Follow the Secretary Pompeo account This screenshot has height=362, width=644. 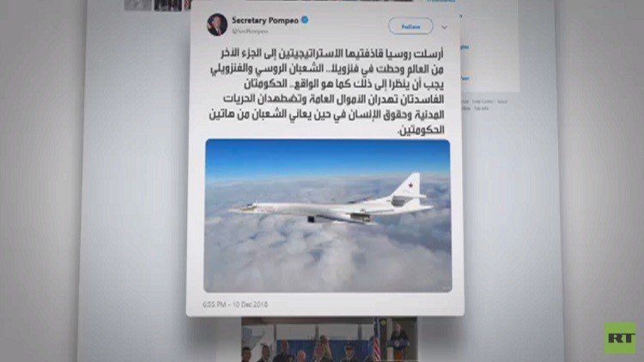click(410, 27)
